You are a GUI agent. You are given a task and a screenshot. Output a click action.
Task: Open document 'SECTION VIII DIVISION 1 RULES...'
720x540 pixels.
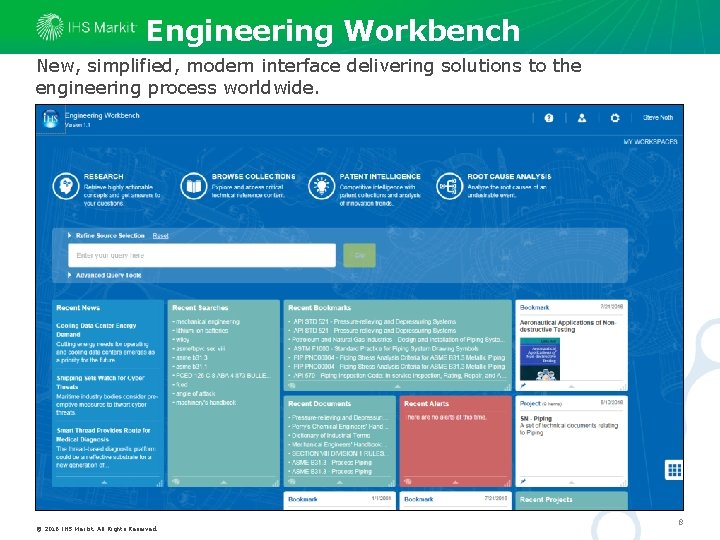[x=338, y=453]
